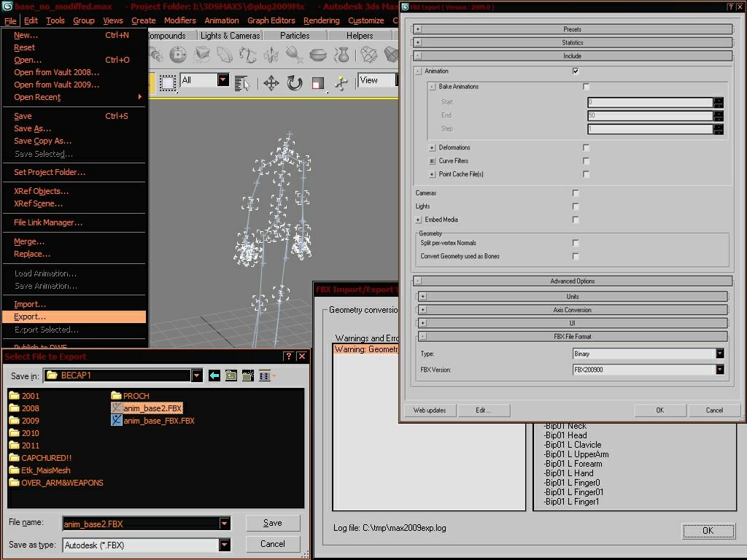
Task: Click the anim_base_FBX.FBX file icon
Action: [x=116, y=421]
